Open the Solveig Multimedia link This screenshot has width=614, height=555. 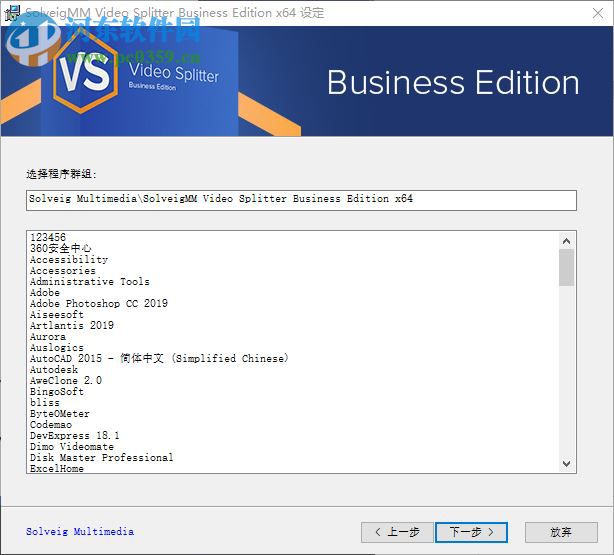80,531
